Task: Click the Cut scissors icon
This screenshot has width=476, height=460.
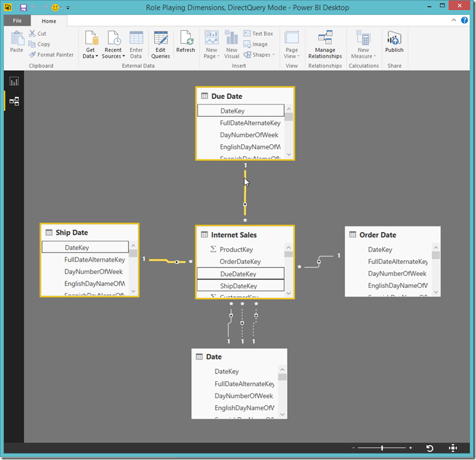Action: point(32,33)
